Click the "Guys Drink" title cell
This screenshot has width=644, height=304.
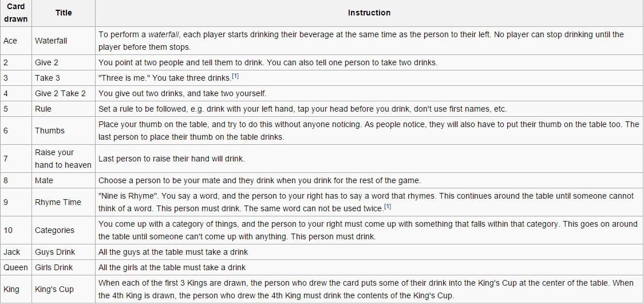pos(55,252)
